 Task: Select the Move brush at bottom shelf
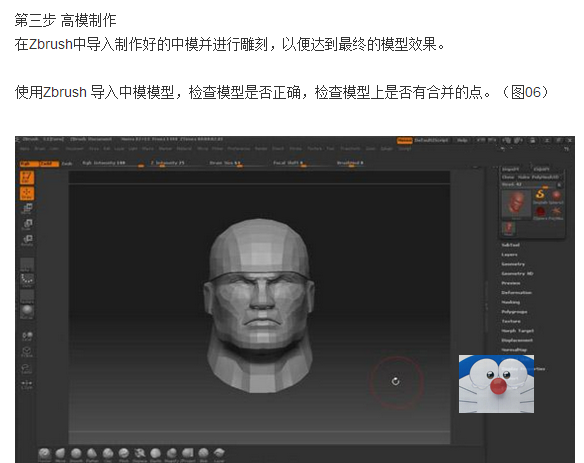(60, 454)
